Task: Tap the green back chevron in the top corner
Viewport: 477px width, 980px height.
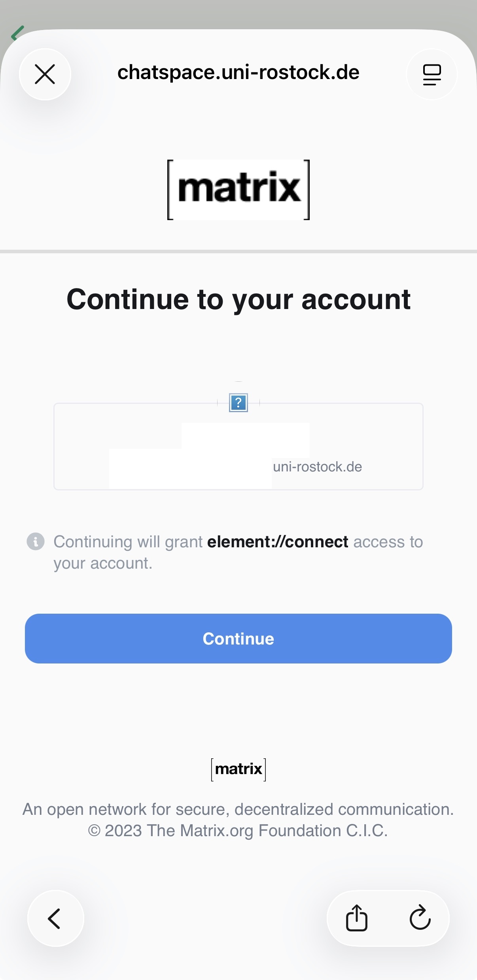Action: coord(17,34)
